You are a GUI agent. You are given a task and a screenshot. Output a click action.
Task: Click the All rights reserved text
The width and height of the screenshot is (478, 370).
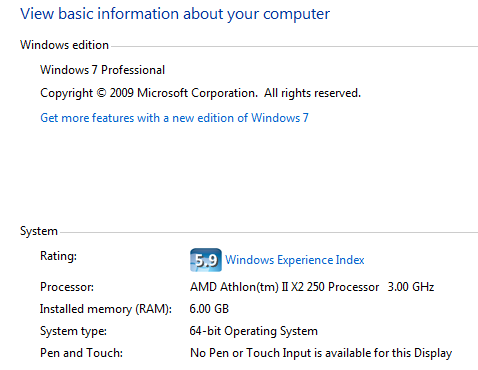pyautogui.click(x=312, y=93)
